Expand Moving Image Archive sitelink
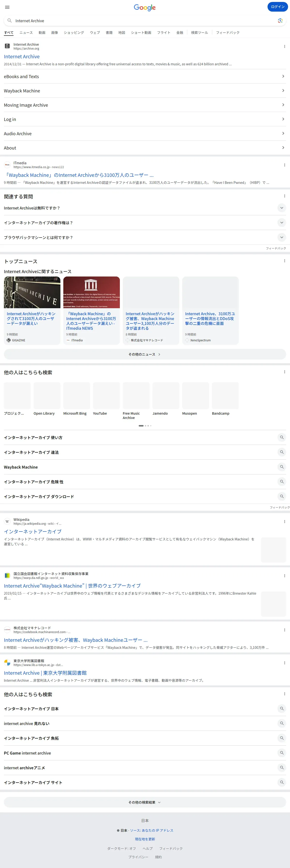 145,105
